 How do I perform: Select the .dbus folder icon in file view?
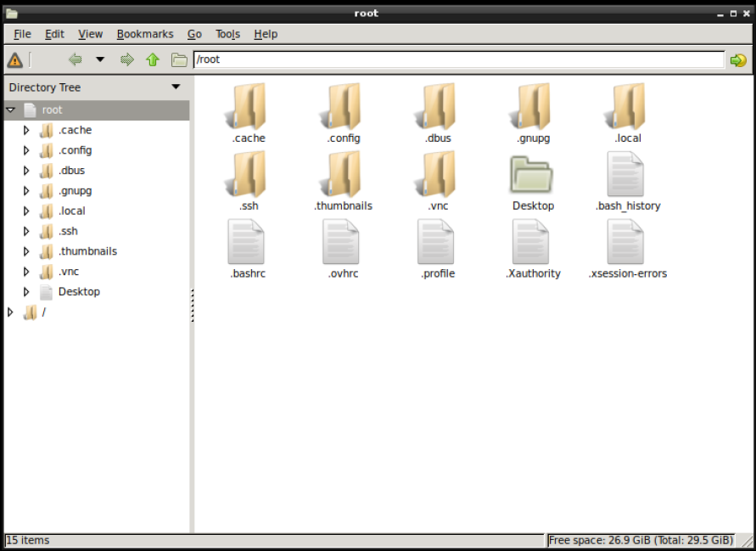436,106
